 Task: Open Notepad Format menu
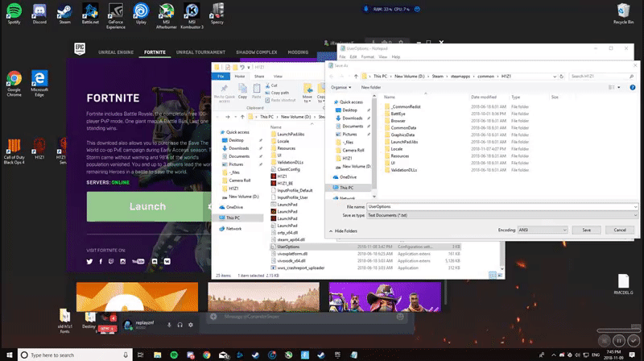tap(367, 56)
